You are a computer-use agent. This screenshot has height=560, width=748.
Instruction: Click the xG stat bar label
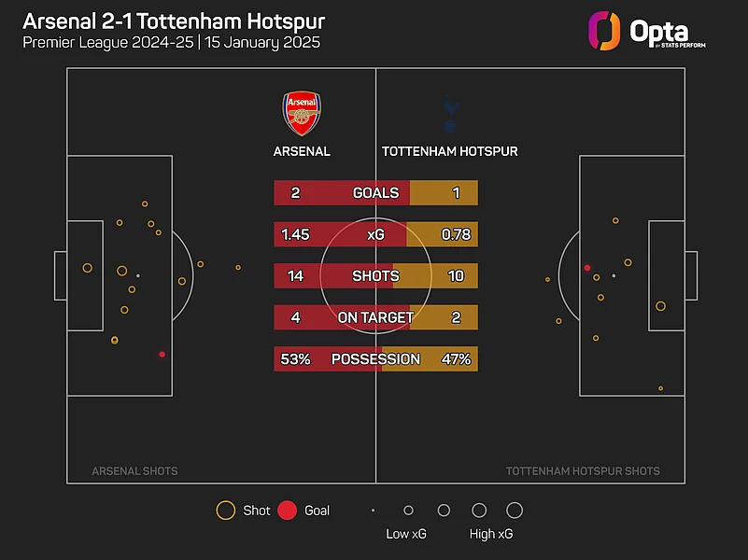point(375,235)
